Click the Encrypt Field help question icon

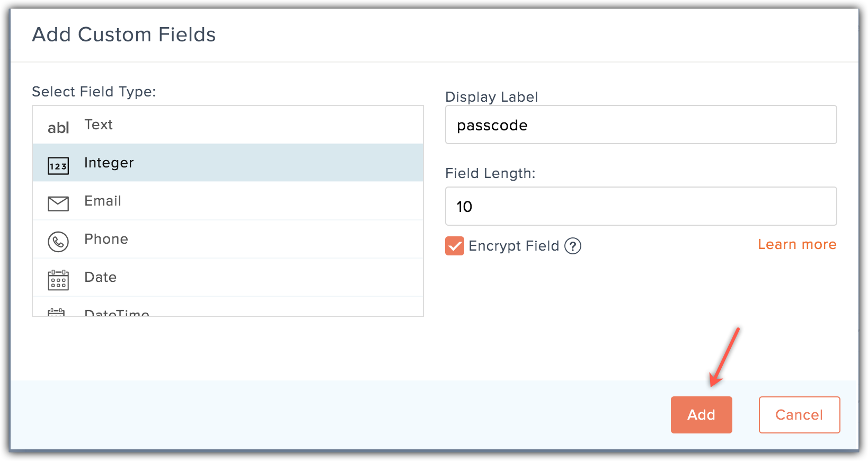click(x=573, y=246)
